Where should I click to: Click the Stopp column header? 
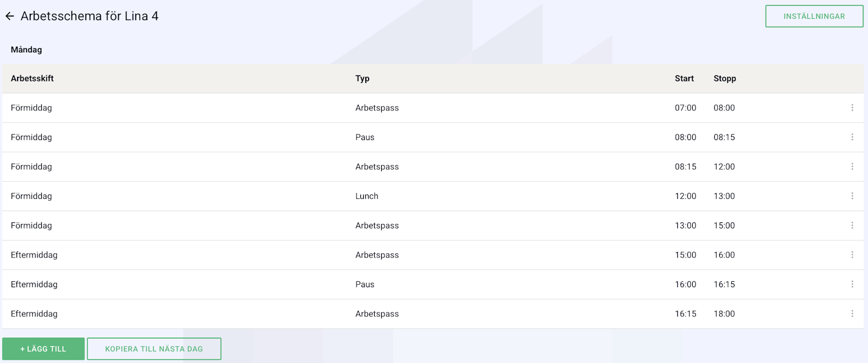pyautogui.click(x=725, y=79)
